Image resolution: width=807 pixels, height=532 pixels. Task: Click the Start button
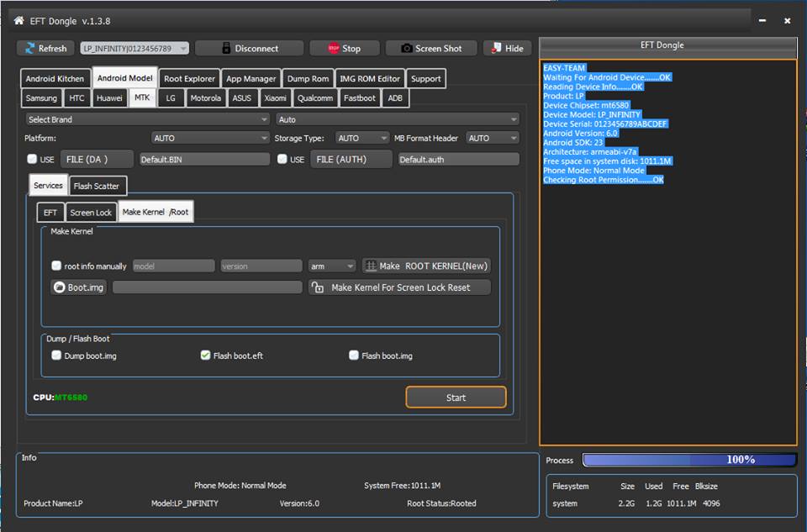coord(456,398)
